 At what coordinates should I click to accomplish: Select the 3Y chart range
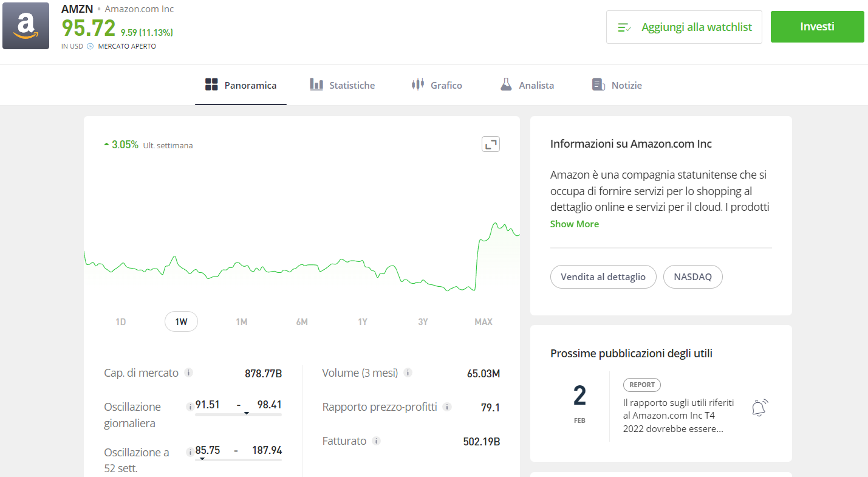coord(423,321)
